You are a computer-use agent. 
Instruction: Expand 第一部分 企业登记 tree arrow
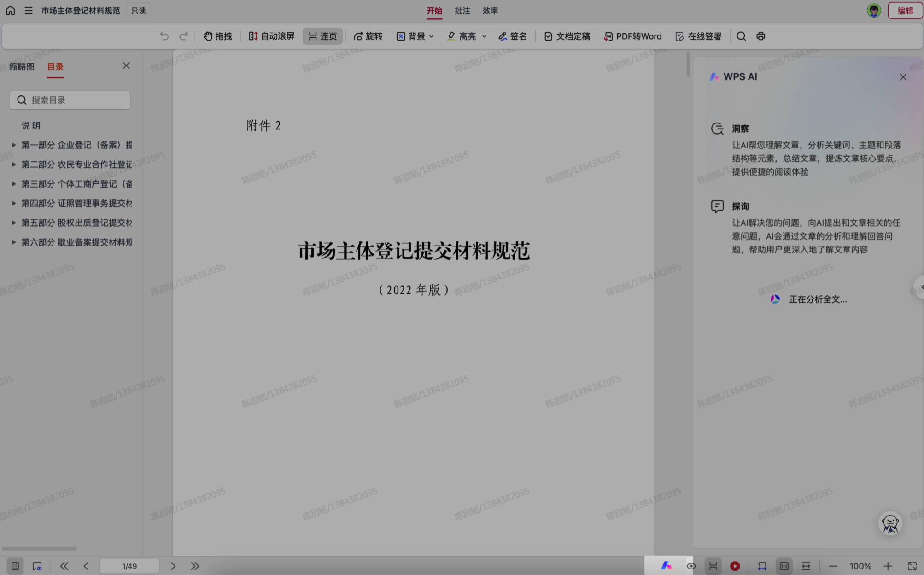pos(14,145)
